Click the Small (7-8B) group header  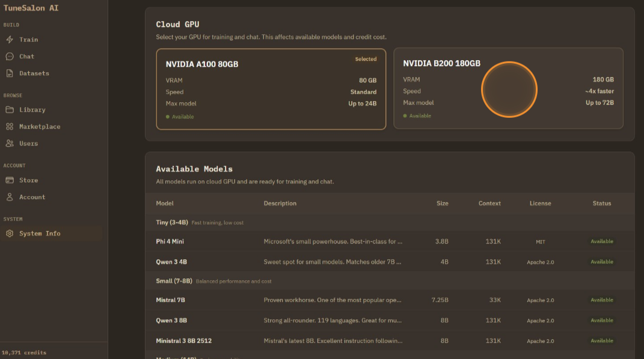[x=174, y=281]
